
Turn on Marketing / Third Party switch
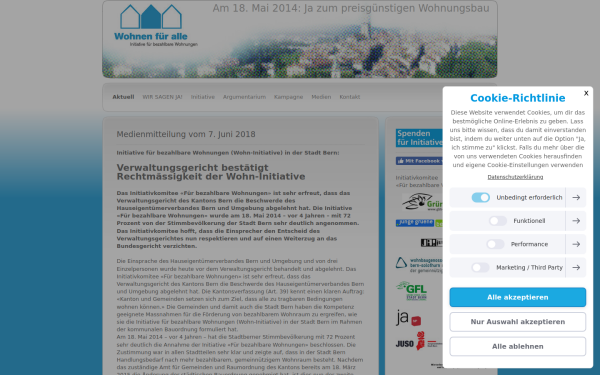point(480,267)
